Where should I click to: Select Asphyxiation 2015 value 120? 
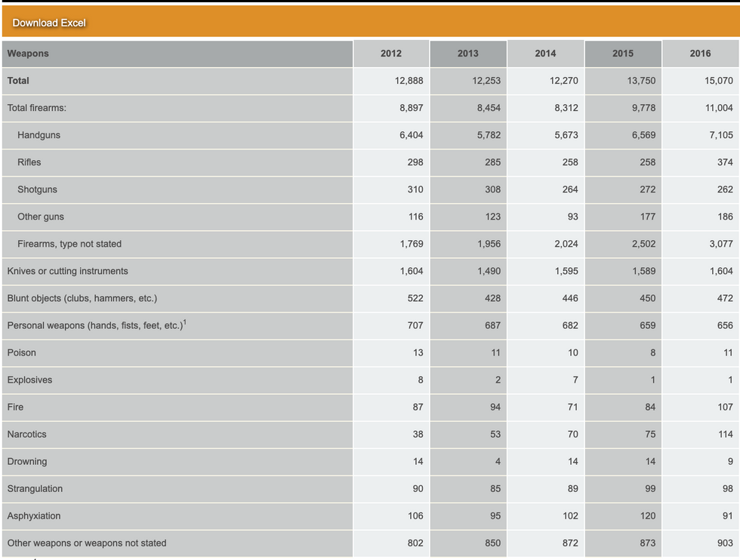pyautogui.click(x=648, y=516)
